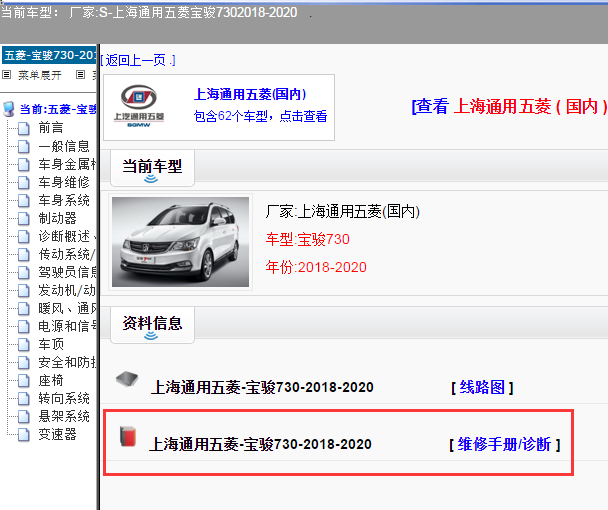The image size is (608, 510).
Task: Open the 暖风、通风 tree item
Action: (x=67, y=308)
